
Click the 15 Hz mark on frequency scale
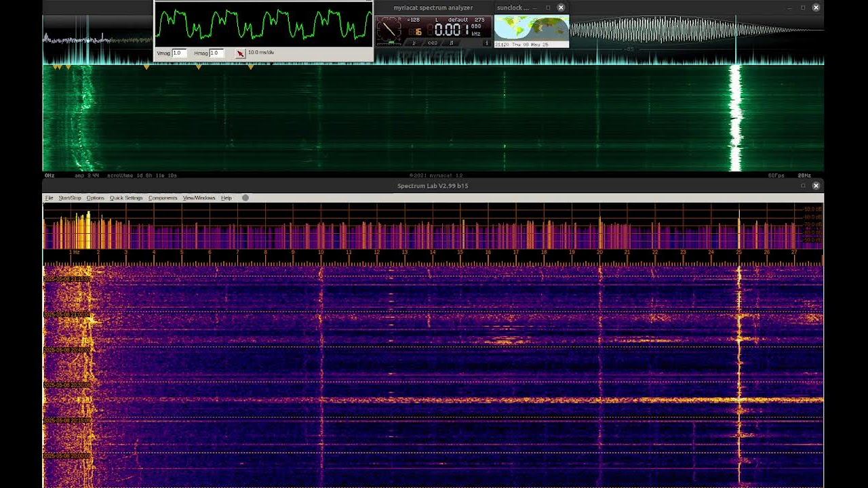(x=460, y=252)
